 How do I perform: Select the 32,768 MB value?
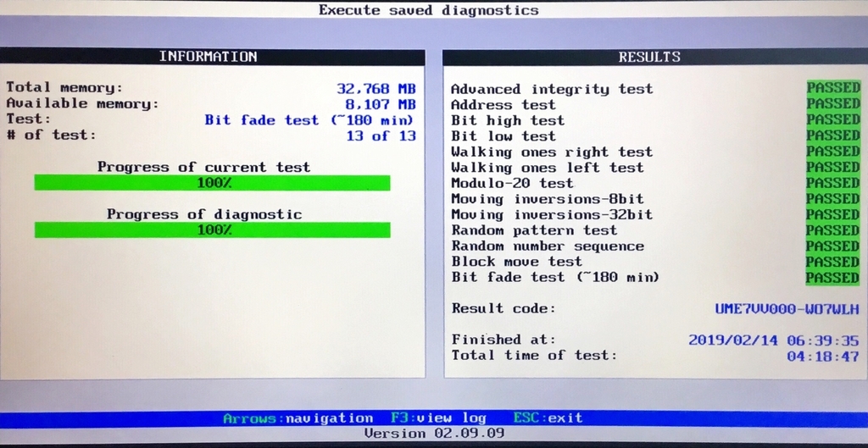click(376, 89)
